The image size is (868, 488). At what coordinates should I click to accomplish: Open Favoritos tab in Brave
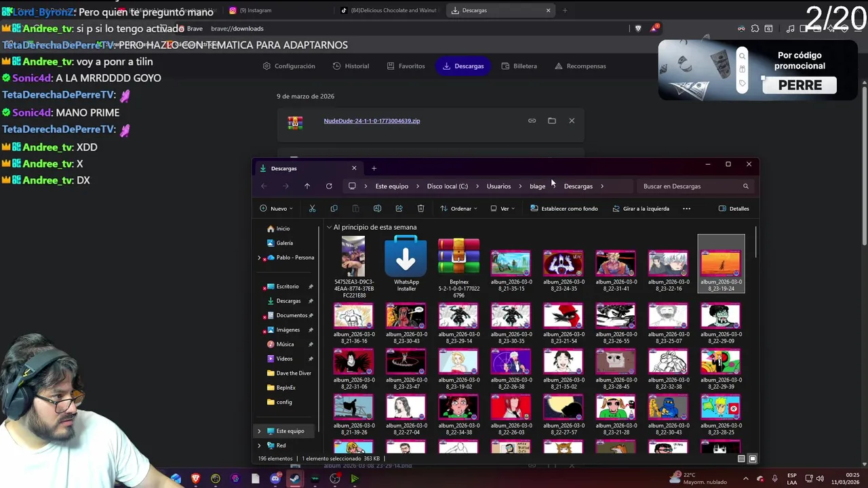click(x=406, y=66)
